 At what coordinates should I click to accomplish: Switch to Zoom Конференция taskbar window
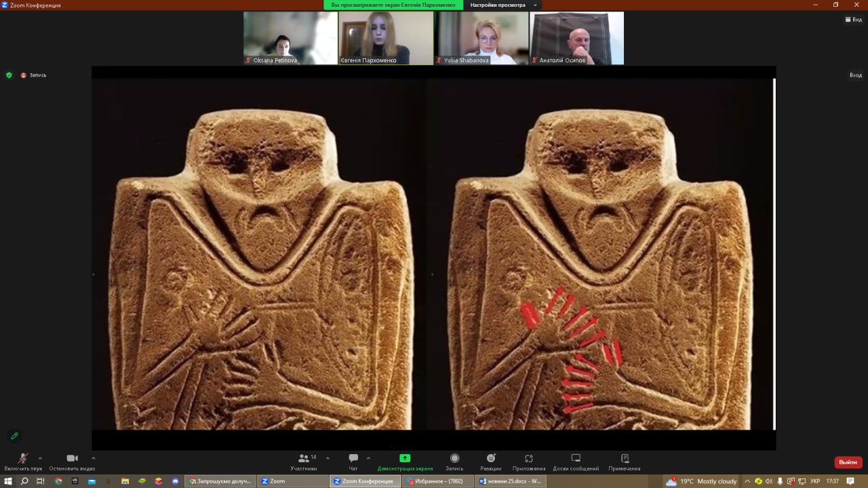(x=365, y=481)
